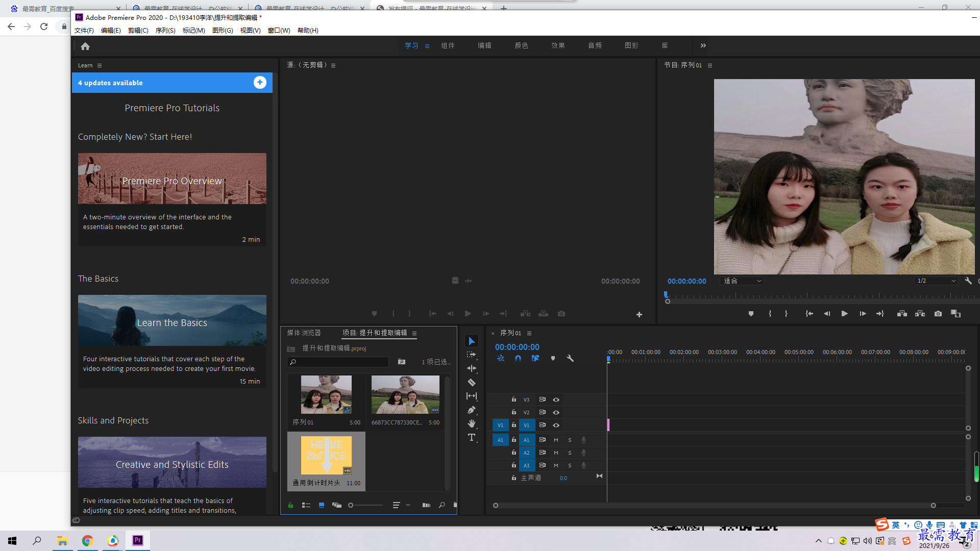
Task: Step forward one frame in program monitor
Action: 863,314
